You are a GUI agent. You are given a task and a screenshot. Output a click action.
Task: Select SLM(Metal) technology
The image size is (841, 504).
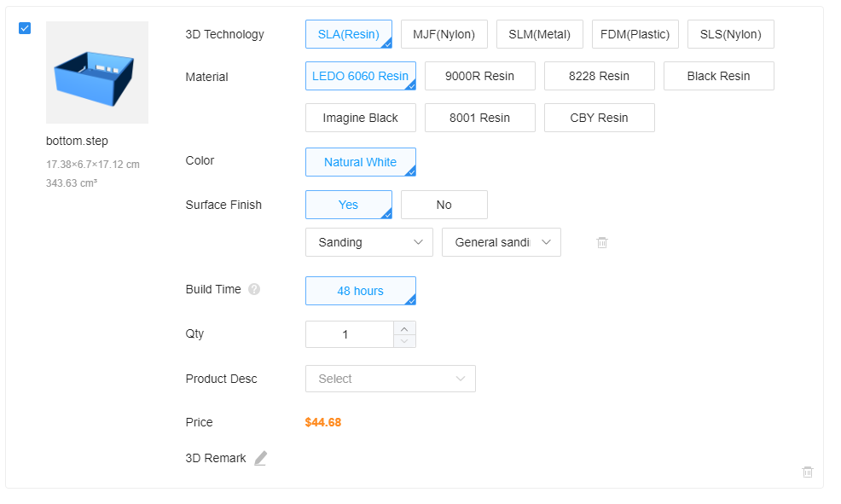[x=540, y=34]
